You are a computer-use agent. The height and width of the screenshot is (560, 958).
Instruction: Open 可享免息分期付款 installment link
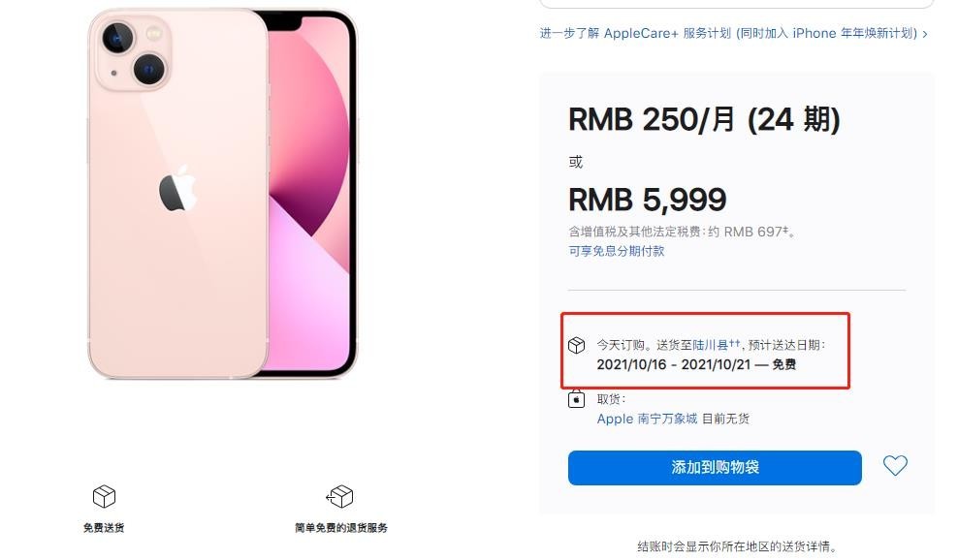(616, 251)
